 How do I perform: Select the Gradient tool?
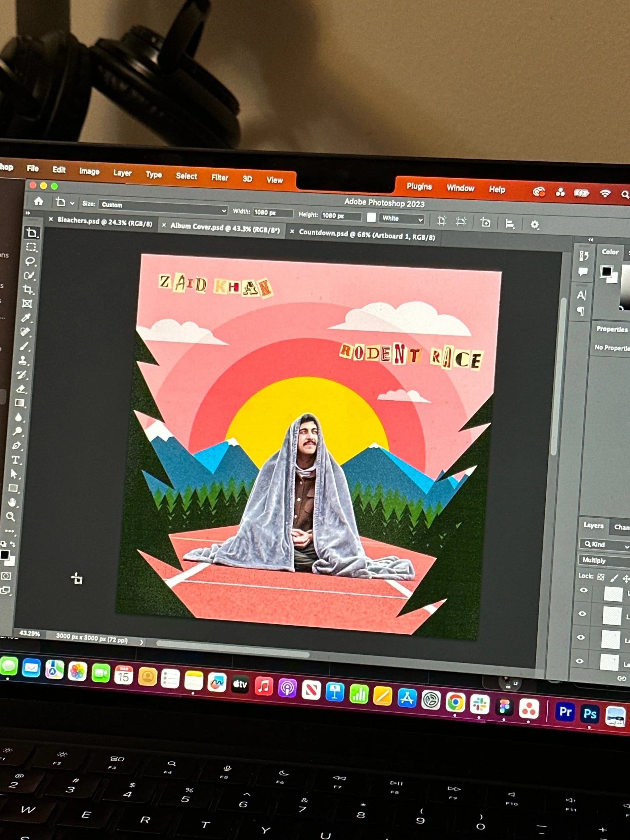(x=20, y=403)
